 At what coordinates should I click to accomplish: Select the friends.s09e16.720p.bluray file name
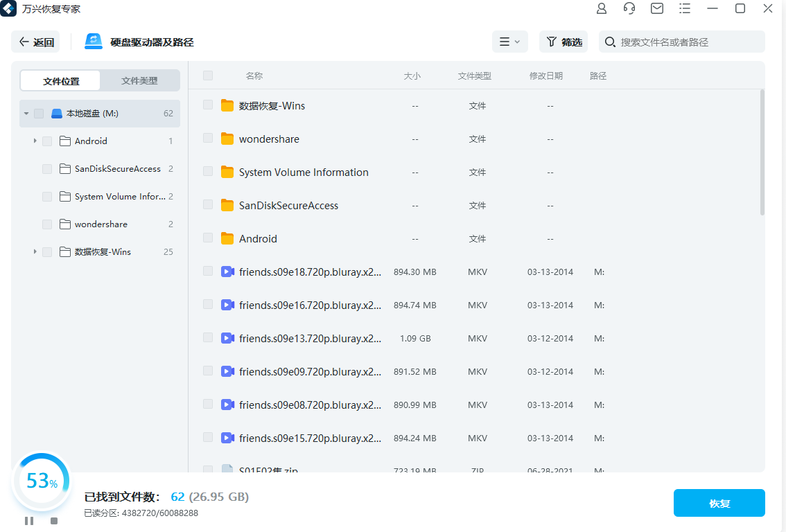(x=310, y=305)
